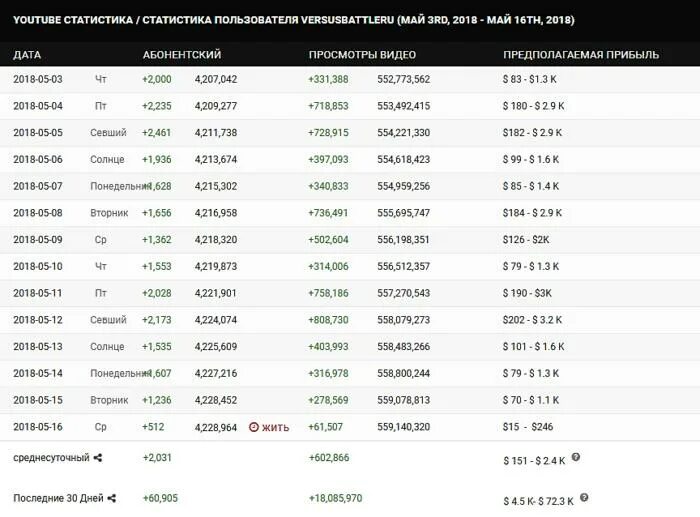This screenshot has width=700, height=517.
Task: Click subscriber total 4,209,277
Action: point(216,106)
